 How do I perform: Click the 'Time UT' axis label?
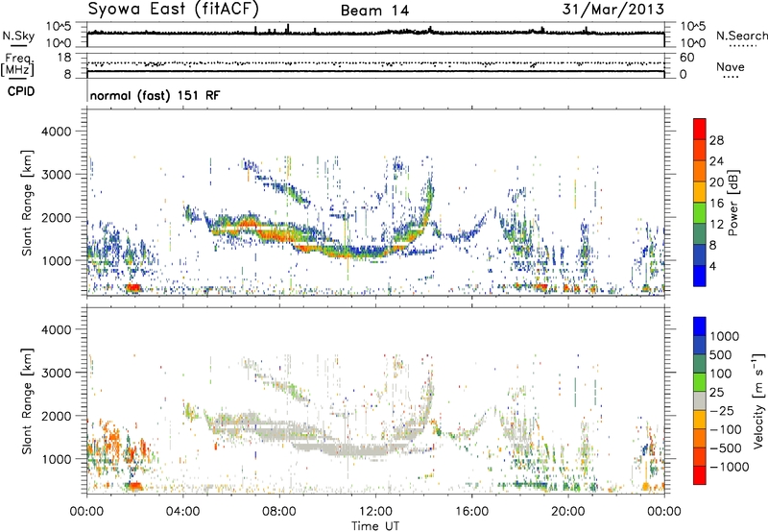point(375,526)
